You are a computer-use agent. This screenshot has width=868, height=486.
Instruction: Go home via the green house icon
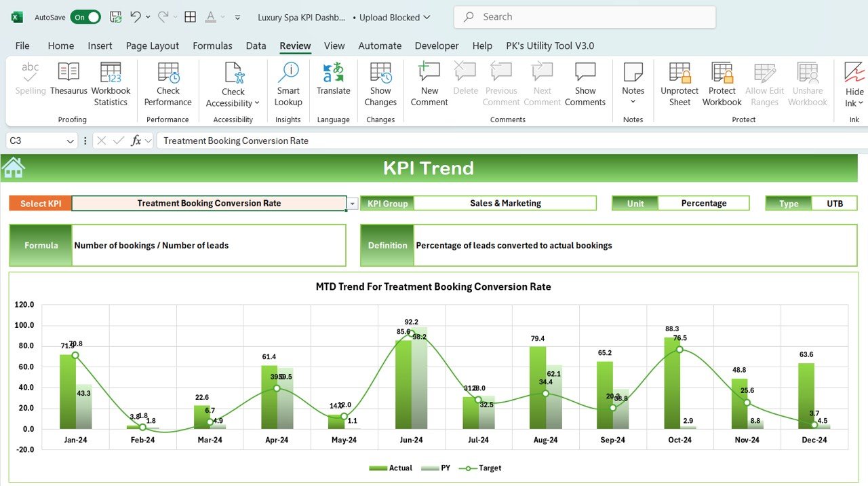click(x=14, y=167)
